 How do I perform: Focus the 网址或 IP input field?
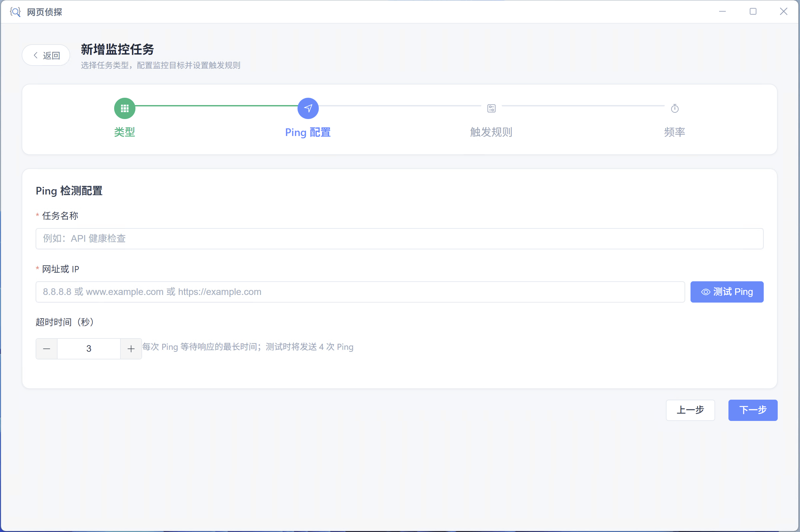[360, 292]
